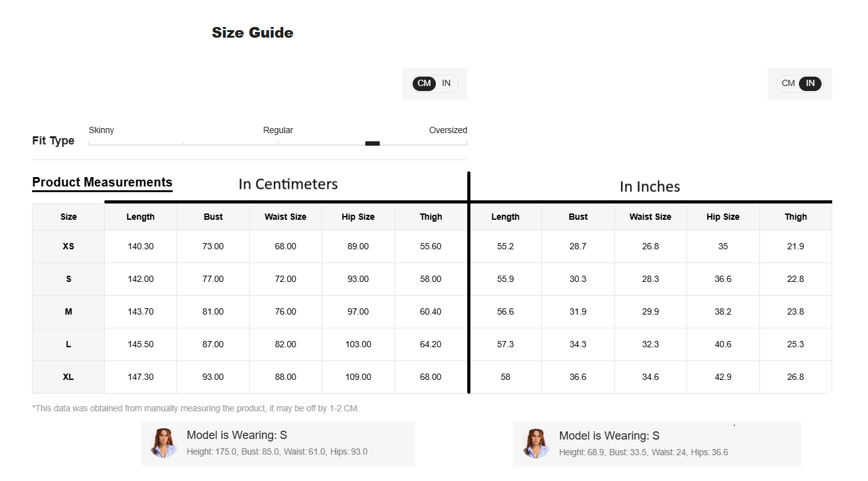868x481 pixels.
Task: Click the Fit Type slider marker
Action: pyautogui.click(x=372, y=144)
